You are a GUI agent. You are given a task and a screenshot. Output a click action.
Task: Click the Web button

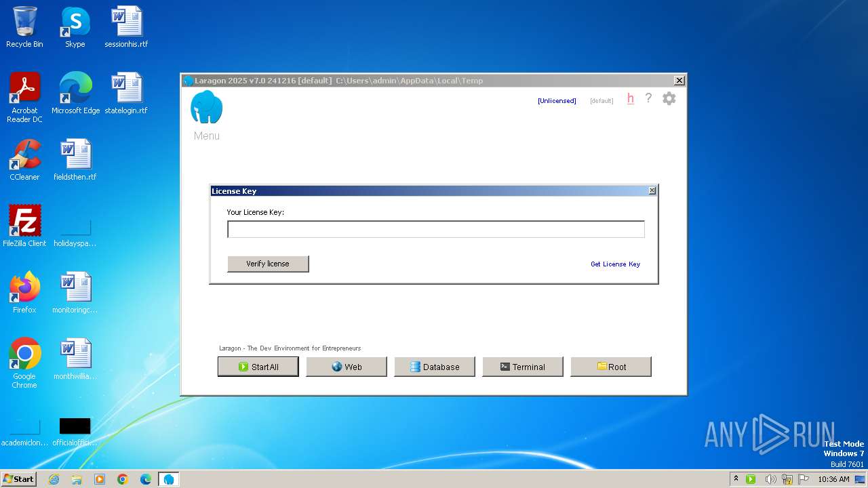347,367
